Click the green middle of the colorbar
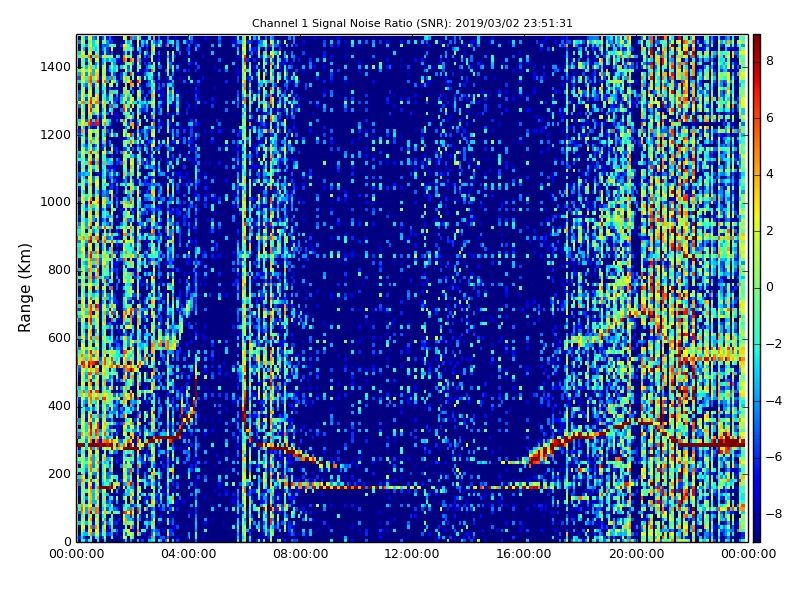 757,288
